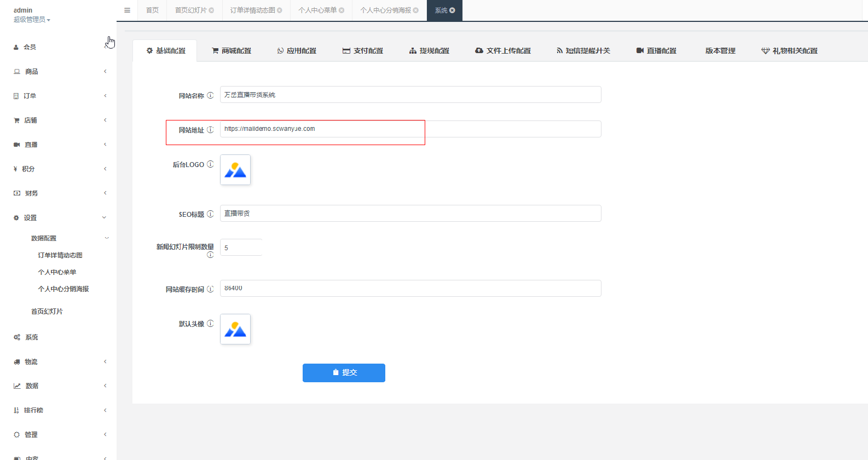Click the 物流 truck icon

point(17,362)
